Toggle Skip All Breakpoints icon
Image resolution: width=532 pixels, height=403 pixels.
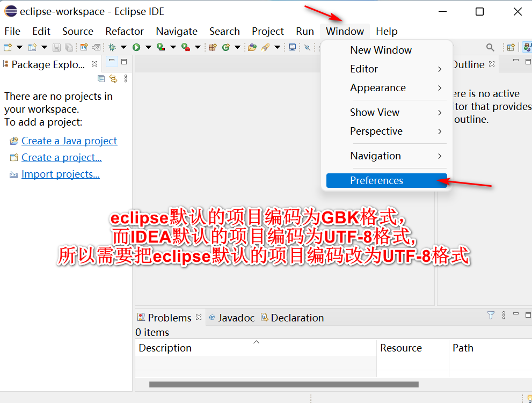pyautogui.click(x=308, y=48)
